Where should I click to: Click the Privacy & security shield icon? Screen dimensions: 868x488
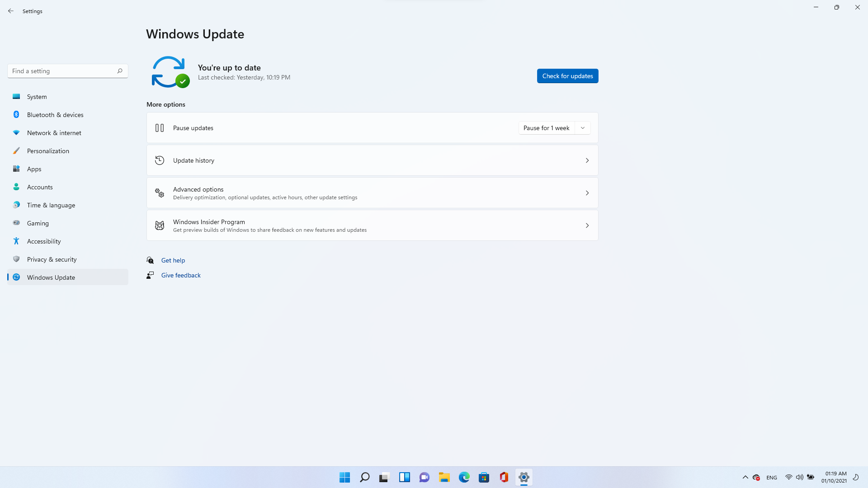[x=16, y=259]
